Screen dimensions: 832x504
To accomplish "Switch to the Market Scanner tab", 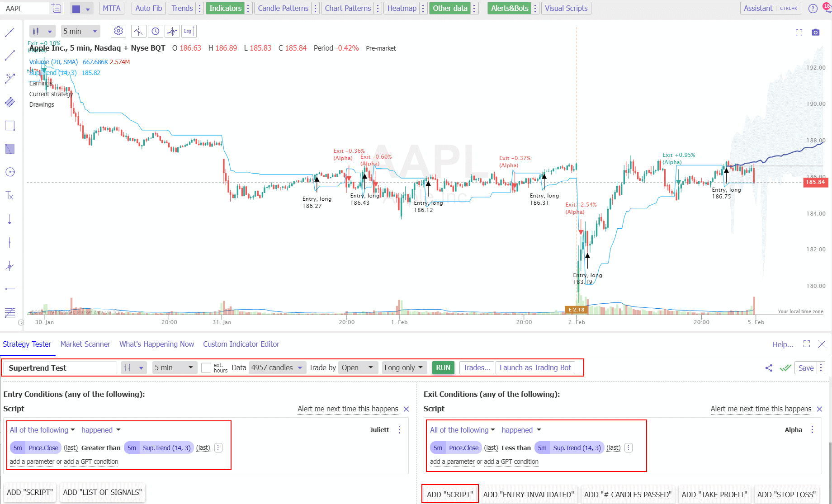I will 85,344.
